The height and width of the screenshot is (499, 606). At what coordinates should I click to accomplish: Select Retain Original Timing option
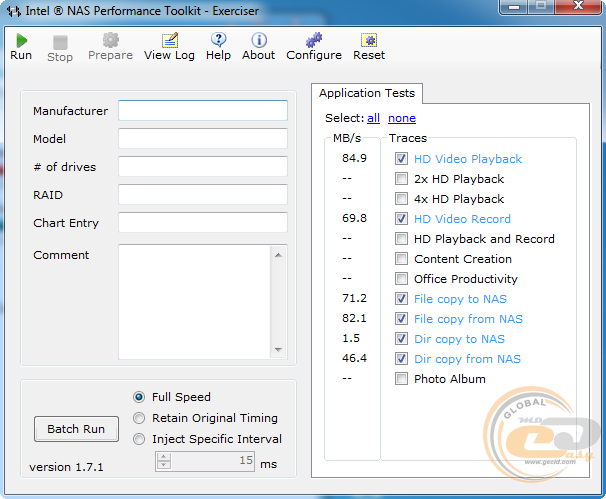click(139, 418)
